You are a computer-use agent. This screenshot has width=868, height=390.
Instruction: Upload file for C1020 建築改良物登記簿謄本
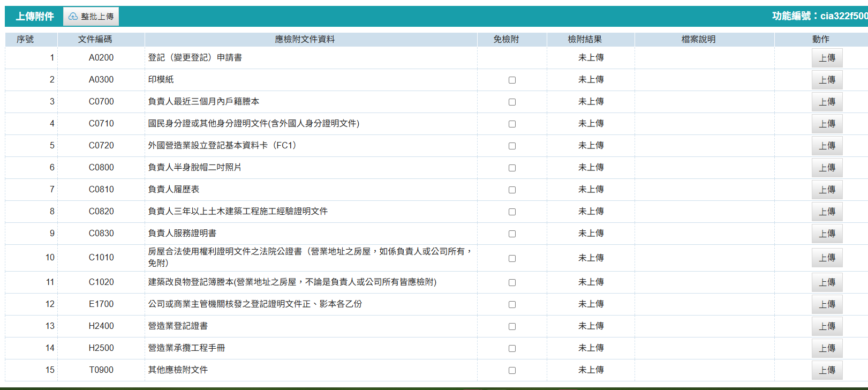(x=827, y=282)
